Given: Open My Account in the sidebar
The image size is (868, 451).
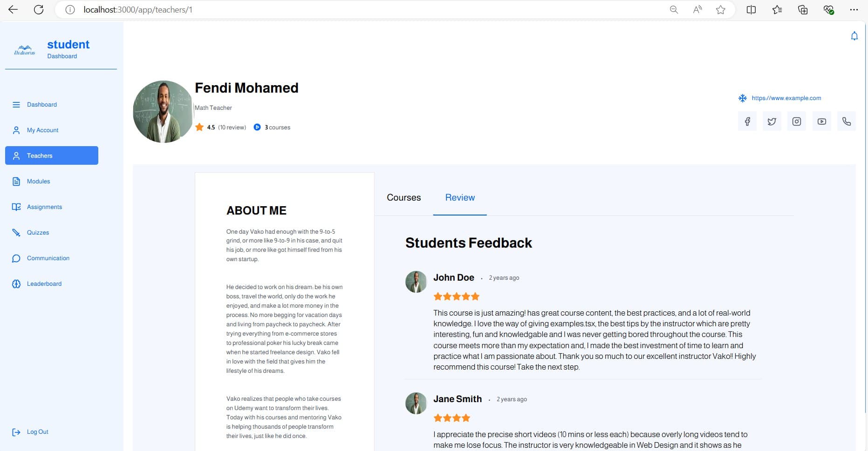Looking at the screenshot, I should tap(42, 130).
